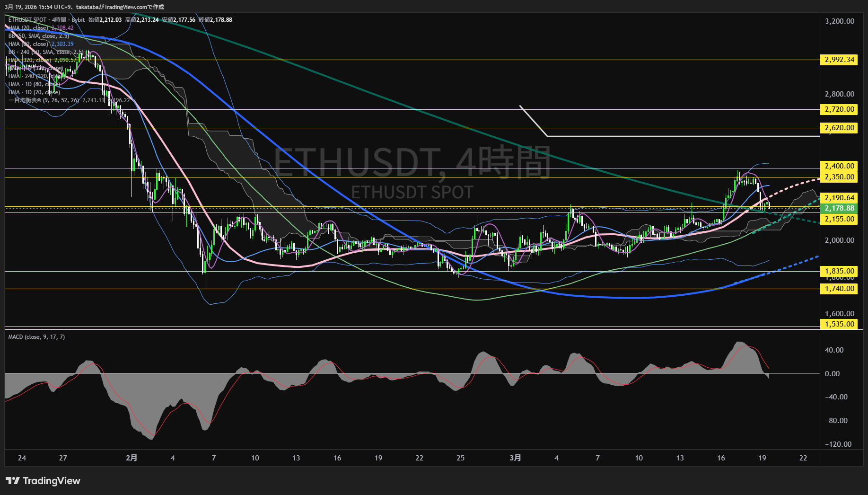Click the 2,720.00 price level label
Image resolution: width=868 pixels, height=495 pixels.
point(839,109)
